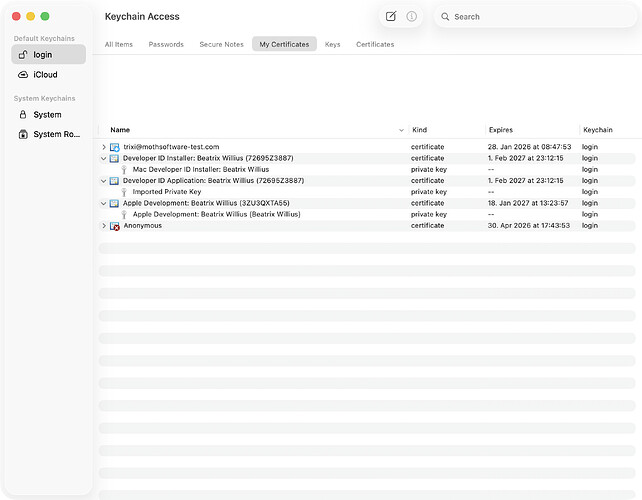
Task: Click the compose new item icon
Action: [x=391, y=16]
